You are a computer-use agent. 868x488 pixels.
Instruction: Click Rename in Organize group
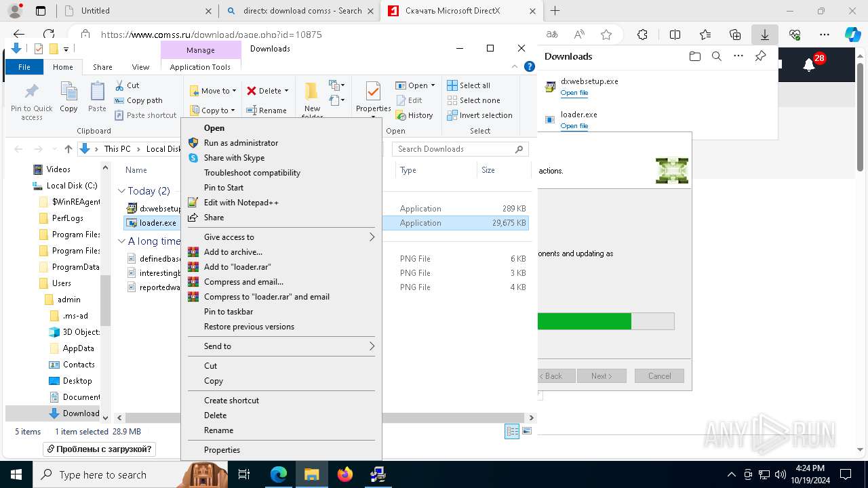point(267,110)
